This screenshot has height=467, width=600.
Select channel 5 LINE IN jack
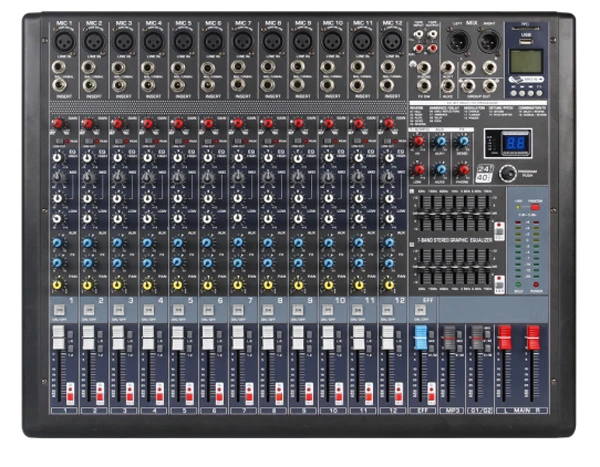178,68
